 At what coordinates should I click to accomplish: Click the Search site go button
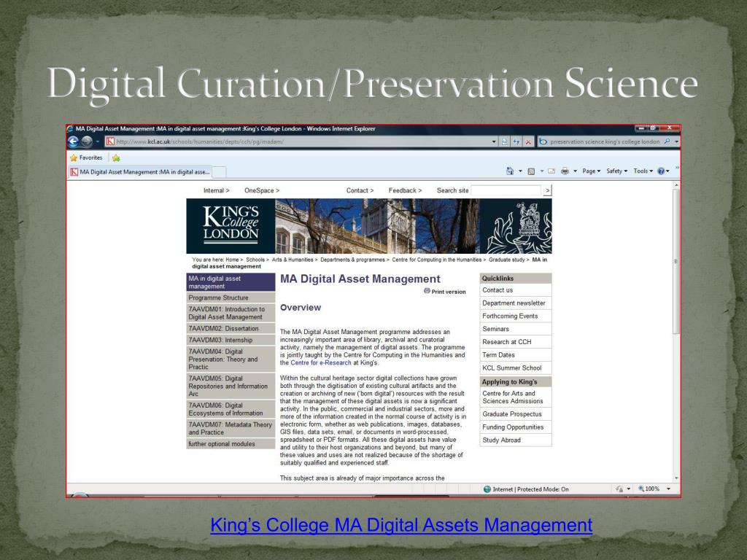[547, 190]
